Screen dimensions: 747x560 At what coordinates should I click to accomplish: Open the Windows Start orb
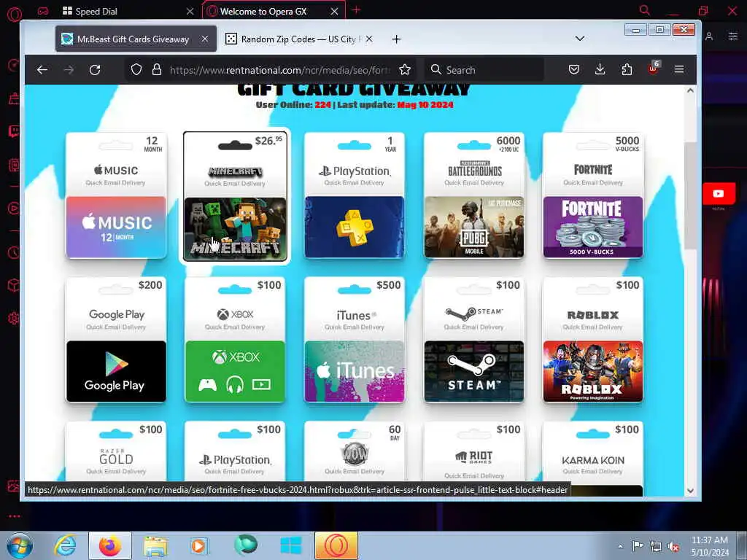(x=20, y=545)
